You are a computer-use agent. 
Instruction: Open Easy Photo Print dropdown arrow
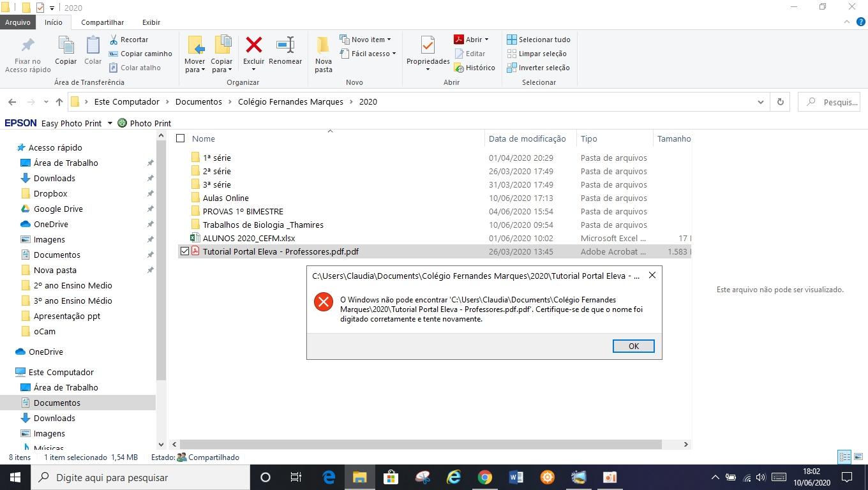[x=110, y=123]
